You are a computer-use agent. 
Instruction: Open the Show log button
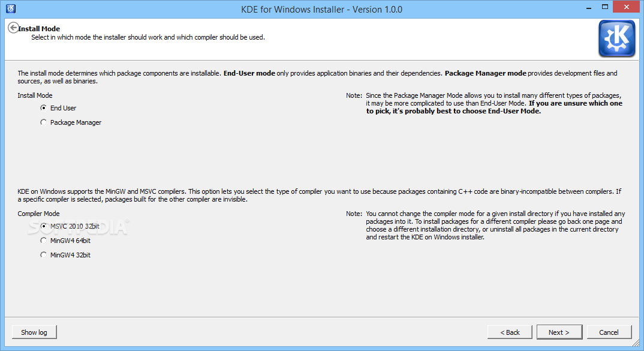tap(34, 332)
